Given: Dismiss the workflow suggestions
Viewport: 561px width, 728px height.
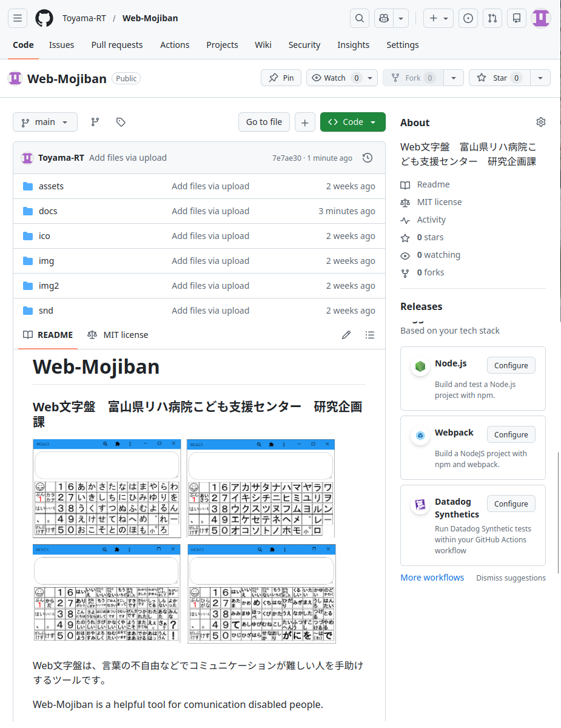Looking at the screenshot, I should [x=511, y=578].
